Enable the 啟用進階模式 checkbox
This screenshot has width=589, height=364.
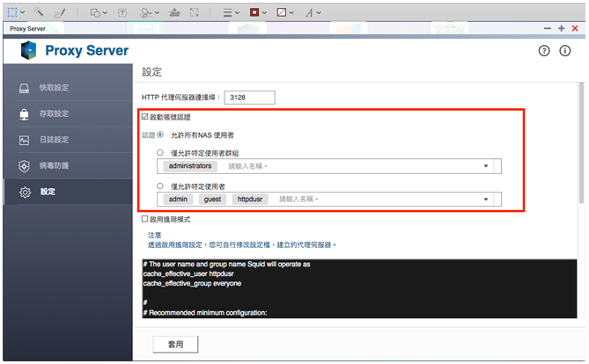click(x=146, y=219)
